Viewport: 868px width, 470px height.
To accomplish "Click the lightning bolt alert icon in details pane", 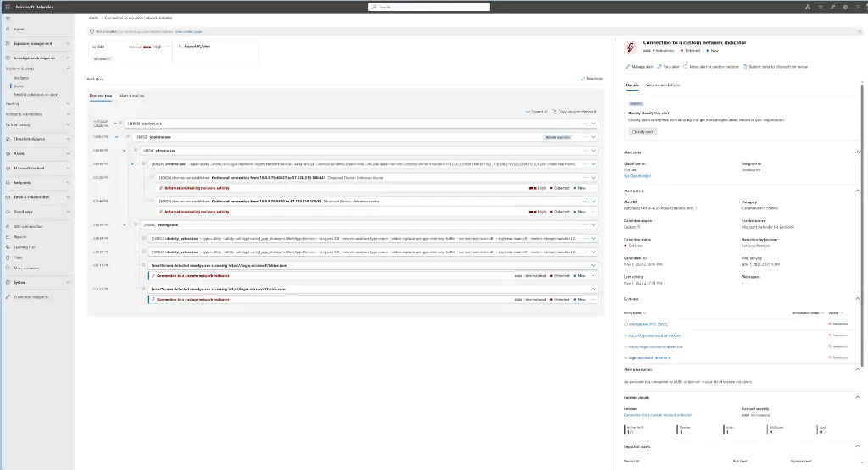I will [x=631, y=47].
